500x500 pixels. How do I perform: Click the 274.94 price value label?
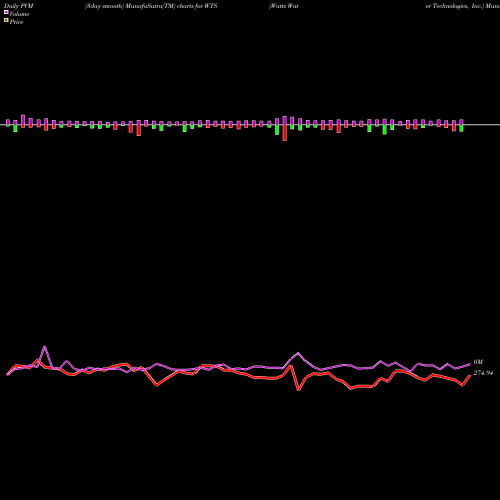[x=483, y=373]
